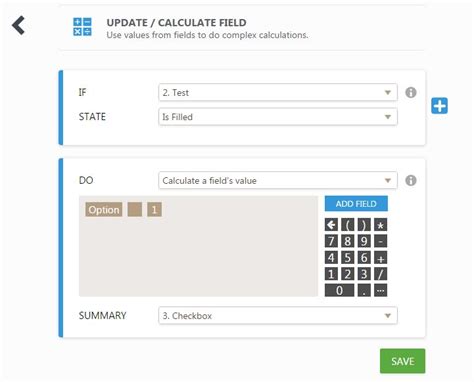
Task: Select the blank tan chip in the formula area
Action: coord(135,210)
